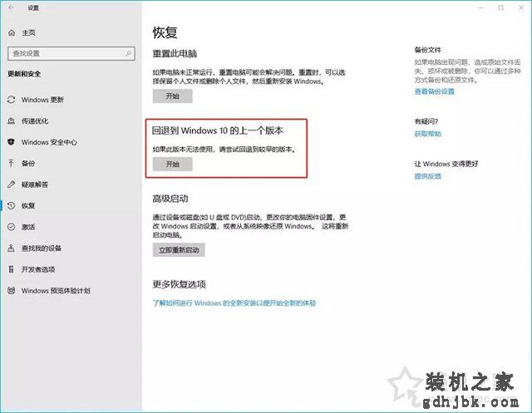Select 备份 in the sidebar

[28, 164]
